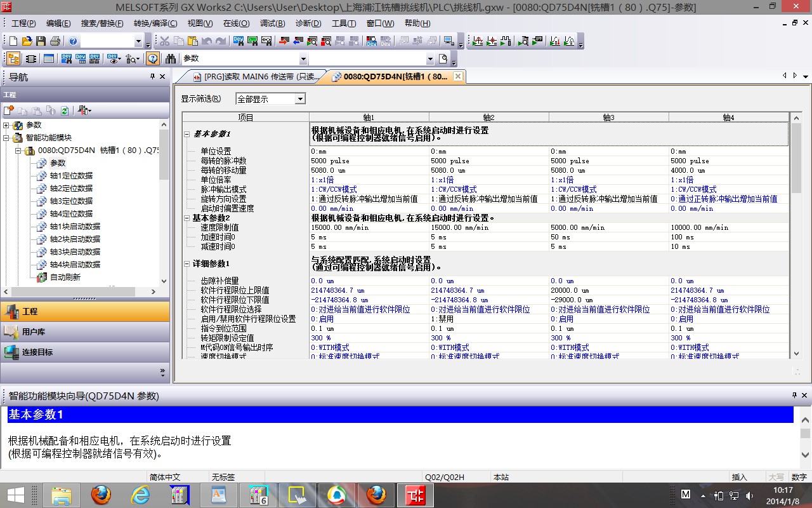Click the refresh icon in the project panel

[64, 110]
